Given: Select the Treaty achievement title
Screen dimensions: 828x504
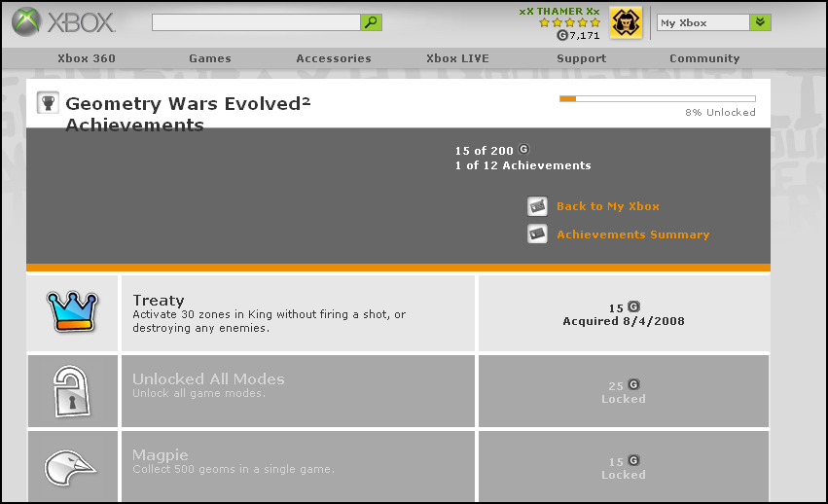Looking at the screenshot, I should [x=159, y=300].
